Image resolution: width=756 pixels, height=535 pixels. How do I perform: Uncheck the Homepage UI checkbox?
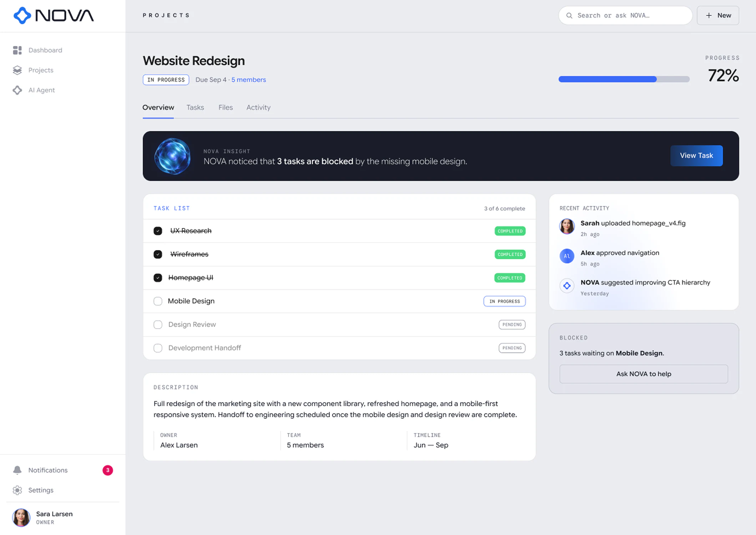pyautogui.click(x=158, y=278)
